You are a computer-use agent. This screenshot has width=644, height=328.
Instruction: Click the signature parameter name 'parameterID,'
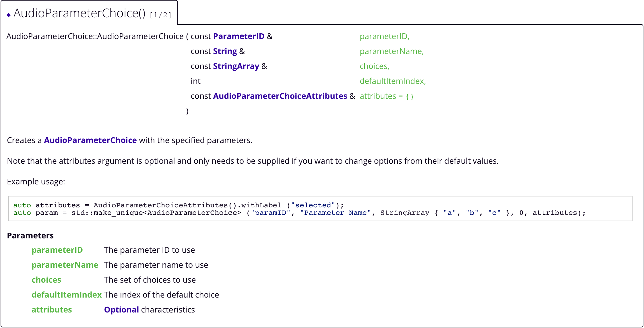coord(384,36)
